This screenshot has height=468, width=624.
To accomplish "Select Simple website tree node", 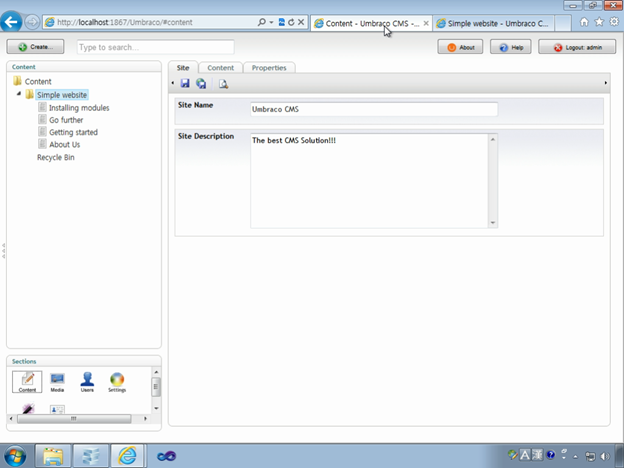I will click(62, 95).
